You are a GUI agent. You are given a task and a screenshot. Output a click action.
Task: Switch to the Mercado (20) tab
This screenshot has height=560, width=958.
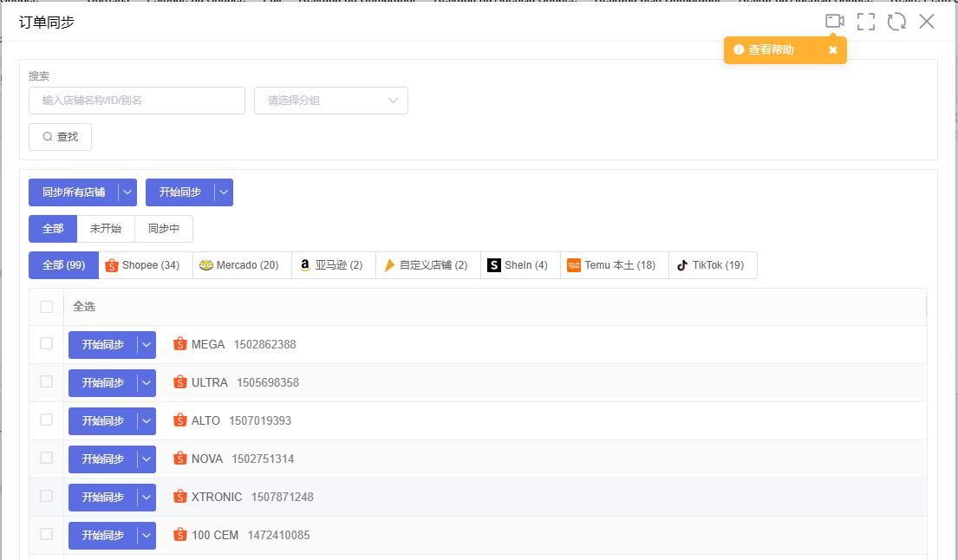tap(239, 265)
